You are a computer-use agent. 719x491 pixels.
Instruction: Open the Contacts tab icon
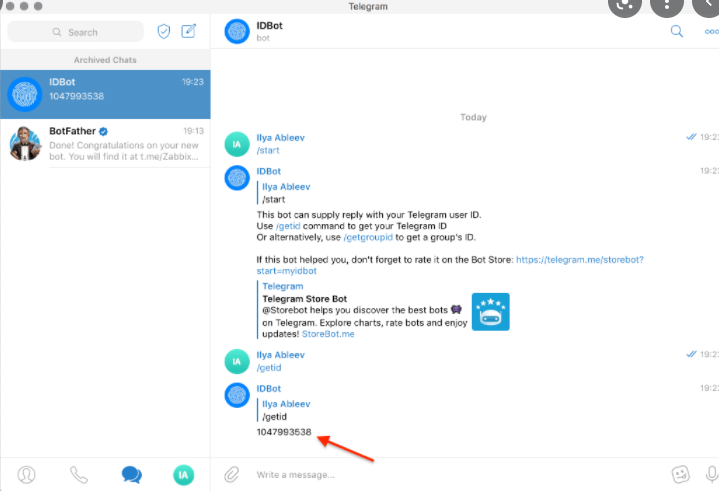click(27, 474)
